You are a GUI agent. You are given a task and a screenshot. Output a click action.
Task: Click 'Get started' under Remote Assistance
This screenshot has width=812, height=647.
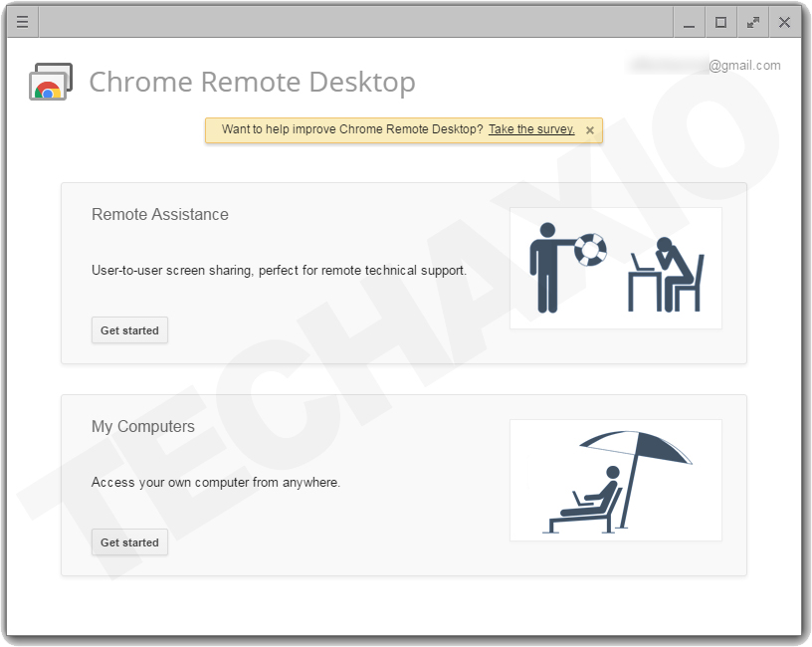click(129, 329)
